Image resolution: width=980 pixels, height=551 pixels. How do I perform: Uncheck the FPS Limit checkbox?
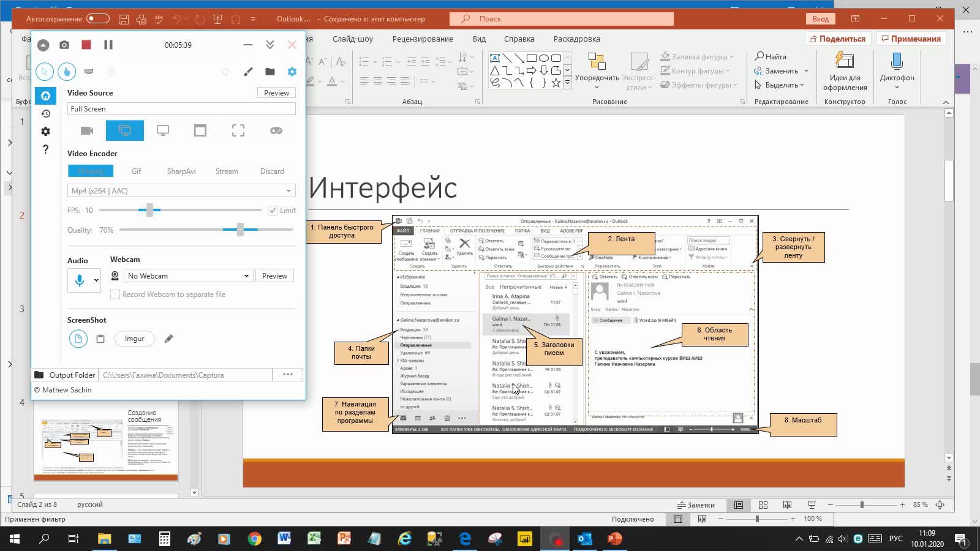(273, 211)
